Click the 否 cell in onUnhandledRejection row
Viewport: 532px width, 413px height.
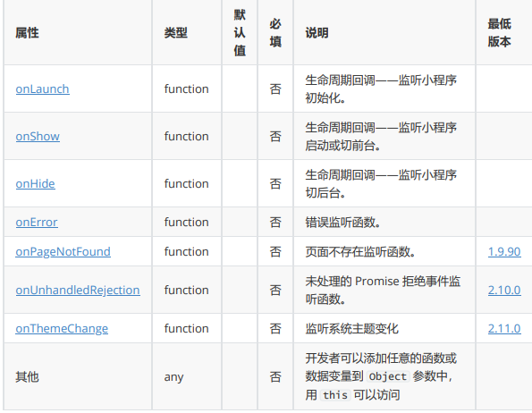(275, 290)
